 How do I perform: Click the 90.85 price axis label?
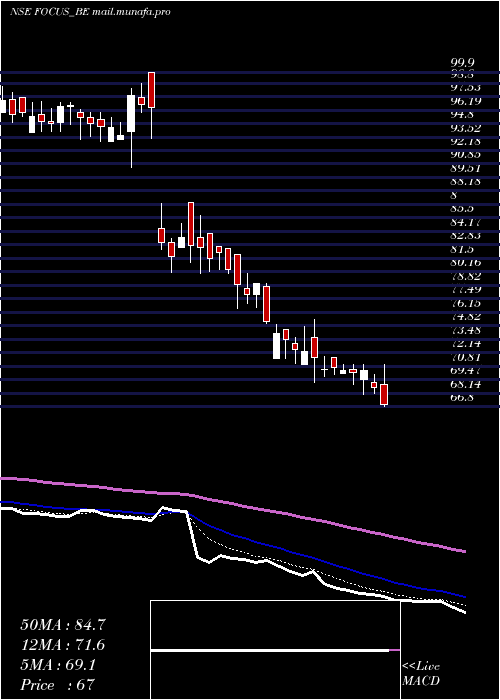(x=466, y=155)
